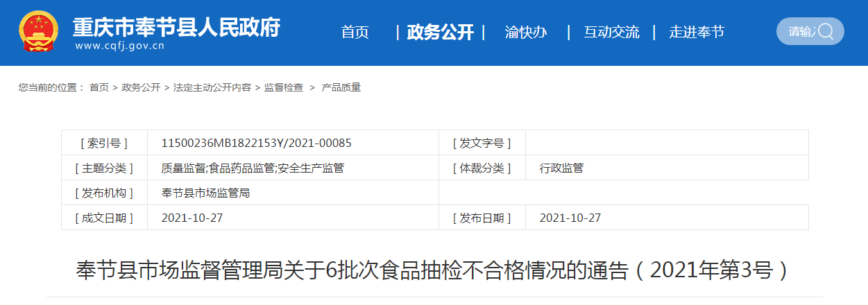This screenshot has height=305, width=868.
Task: Select 走进奉节 in the top navigation
Action: [696, 32]
